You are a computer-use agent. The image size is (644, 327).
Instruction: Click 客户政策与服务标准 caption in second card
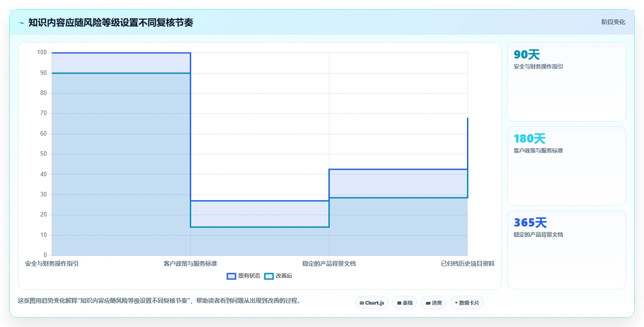(538, 151)
